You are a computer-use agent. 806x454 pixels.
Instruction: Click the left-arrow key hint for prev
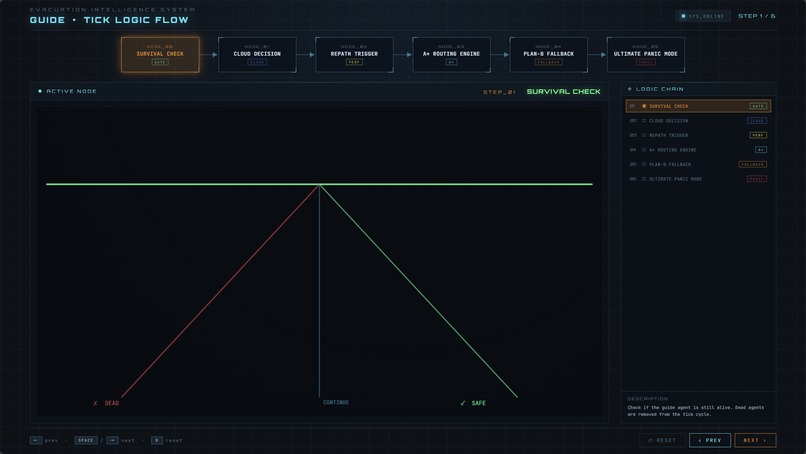coord(36,440)
